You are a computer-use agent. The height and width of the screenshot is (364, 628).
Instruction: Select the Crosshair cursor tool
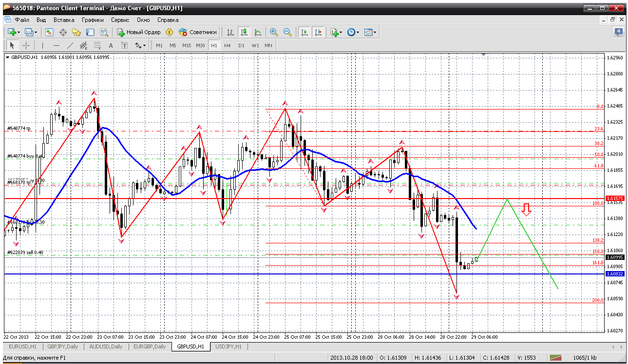point(26,45)
